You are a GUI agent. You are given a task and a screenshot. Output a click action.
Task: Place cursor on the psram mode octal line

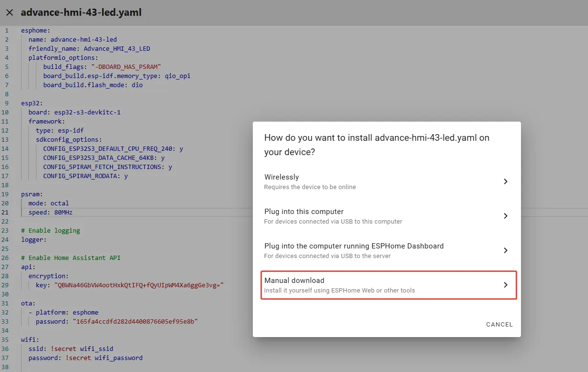(48, 203)
